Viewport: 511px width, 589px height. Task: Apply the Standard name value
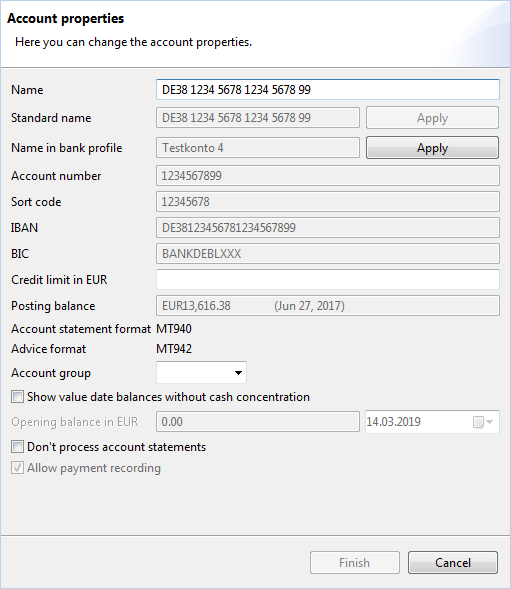(x=432, y=118)
